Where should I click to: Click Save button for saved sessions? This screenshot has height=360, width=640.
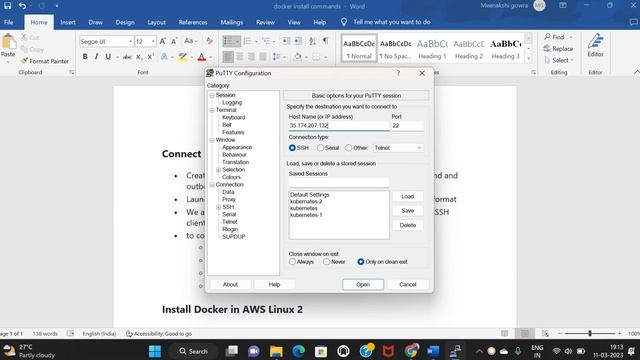coord(407,211)
